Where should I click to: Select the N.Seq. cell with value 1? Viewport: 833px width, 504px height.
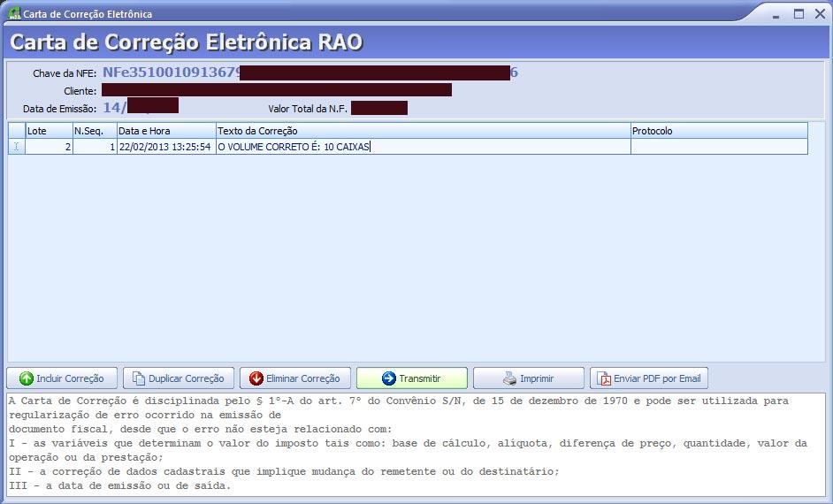[95, 147]
